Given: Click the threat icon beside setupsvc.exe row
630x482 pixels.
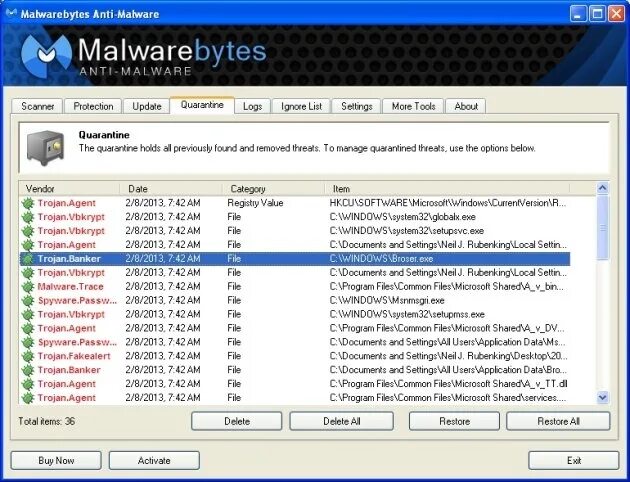Looking at the screenshot, I should click(x=28, y=231).
